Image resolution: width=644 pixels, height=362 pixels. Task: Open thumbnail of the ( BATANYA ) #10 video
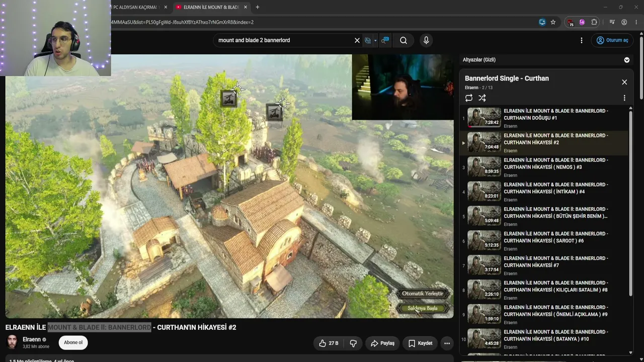[x=484, y=339]
